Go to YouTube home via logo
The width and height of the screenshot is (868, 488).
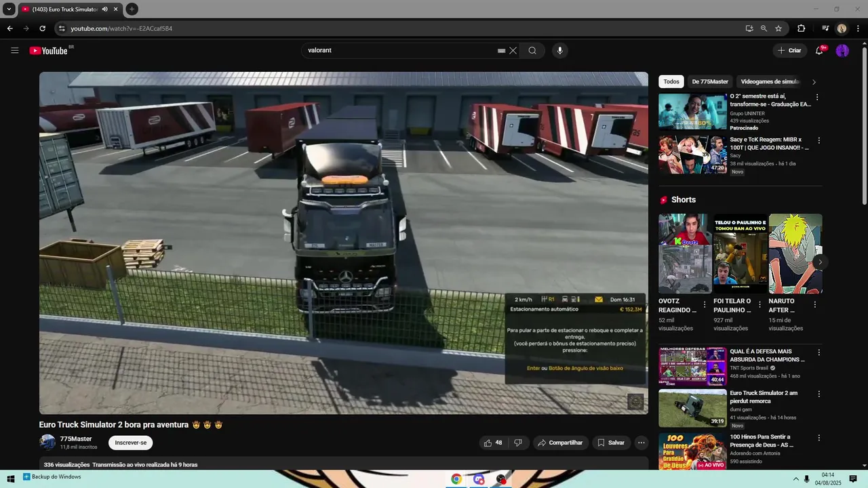tap(49, 51)
